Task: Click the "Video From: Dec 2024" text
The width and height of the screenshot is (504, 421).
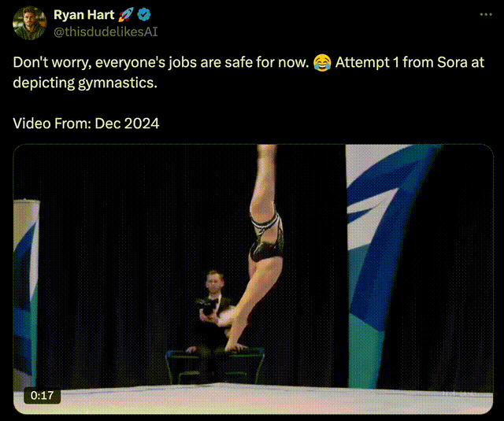Action: 87,124
